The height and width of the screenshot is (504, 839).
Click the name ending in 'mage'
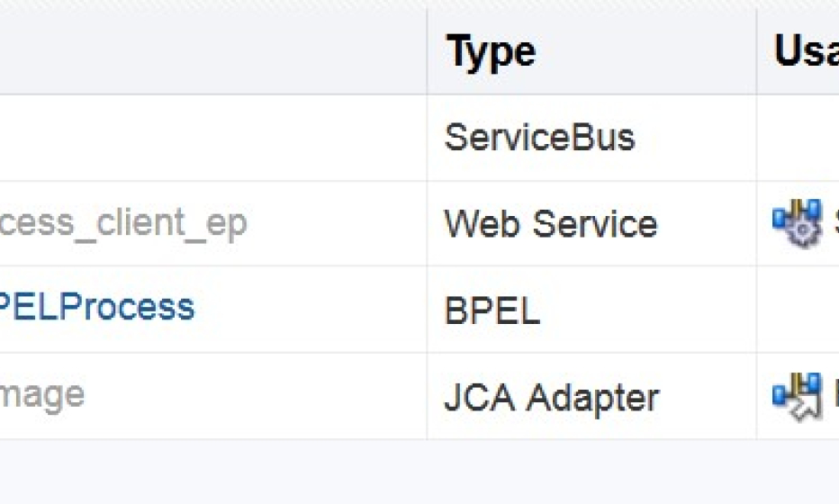(41, 396)
